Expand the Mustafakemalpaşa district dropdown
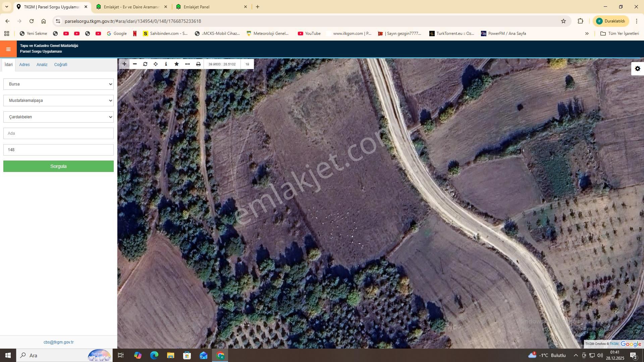644x362 pixels. tap(58, 101)
